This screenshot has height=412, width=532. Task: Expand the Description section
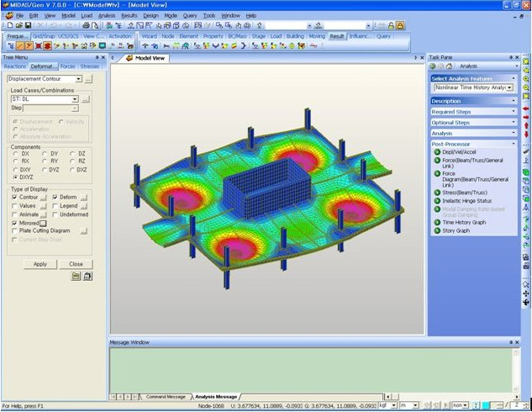coord(474,101)
